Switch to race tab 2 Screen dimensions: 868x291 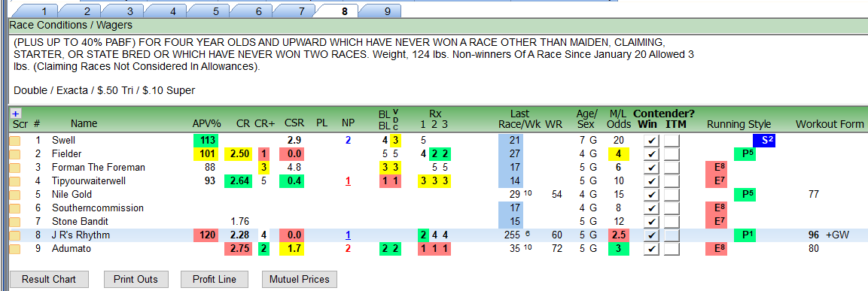tap(87, 11)
